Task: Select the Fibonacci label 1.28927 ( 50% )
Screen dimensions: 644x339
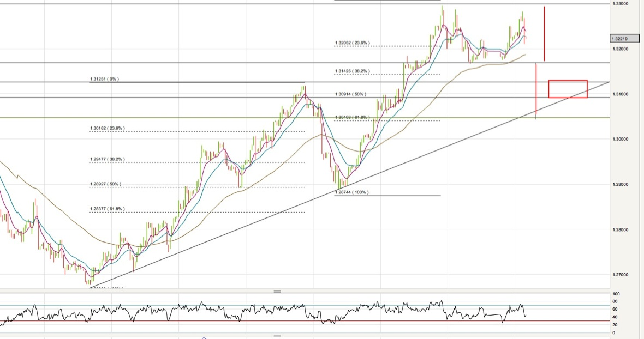Action: pos(105,184)
